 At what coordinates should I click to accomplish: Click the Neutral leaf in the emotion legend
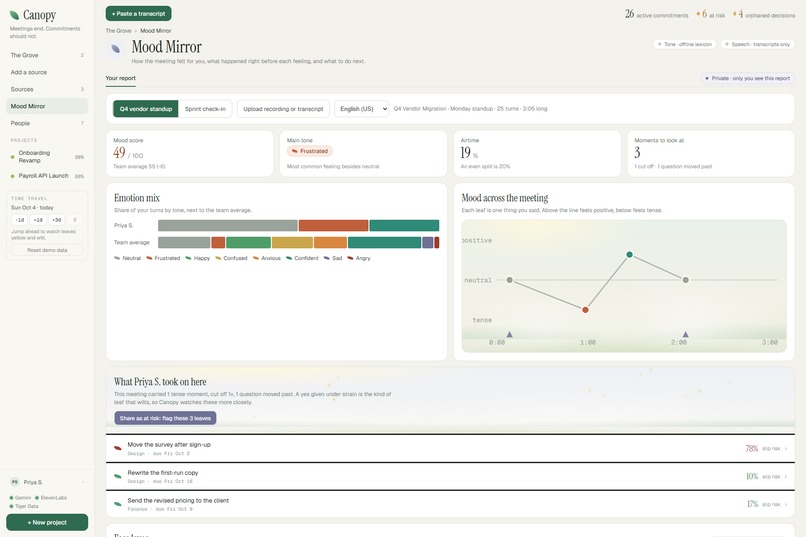tap(117, 258)
